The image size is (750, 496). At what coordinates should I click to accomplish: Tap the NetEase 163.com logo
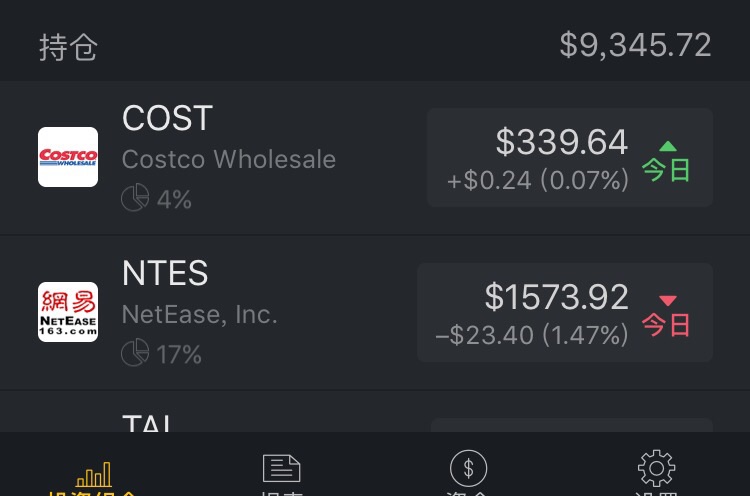coord(68,312)
